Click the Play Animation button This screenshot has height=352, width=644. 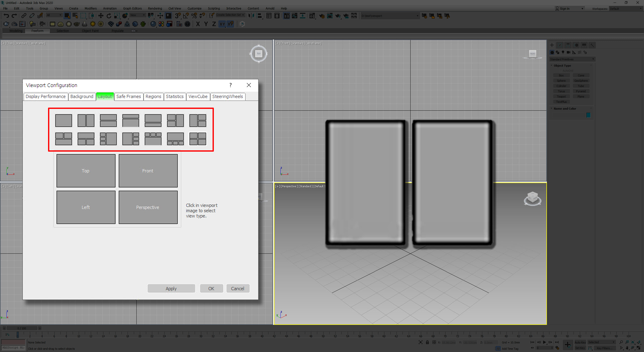pos(544,342)
